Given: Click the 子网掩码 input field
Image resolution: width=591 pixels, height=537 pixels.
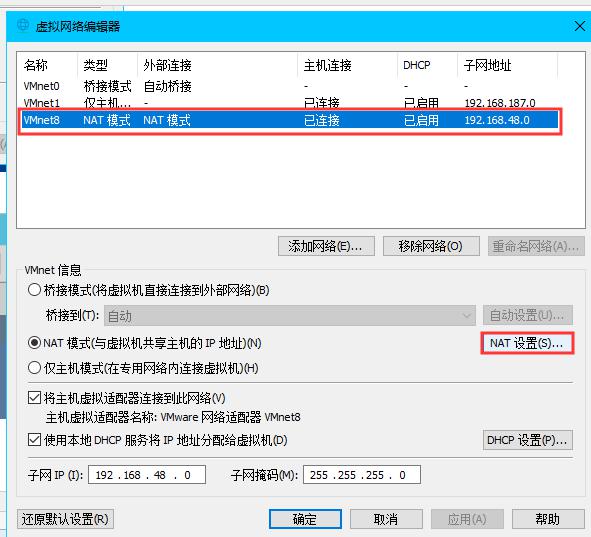Looking at the screenshot, I should tap(362, 474).
